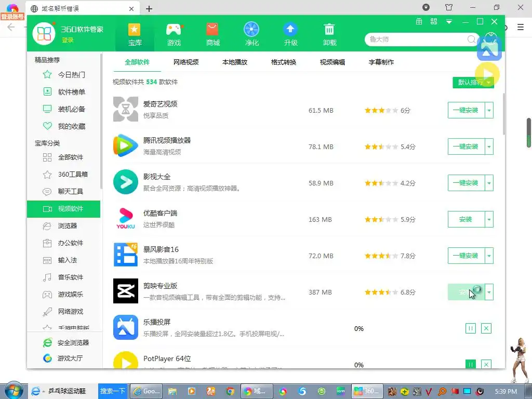Click the 乐播投屏 app icon

pos(126,327)
